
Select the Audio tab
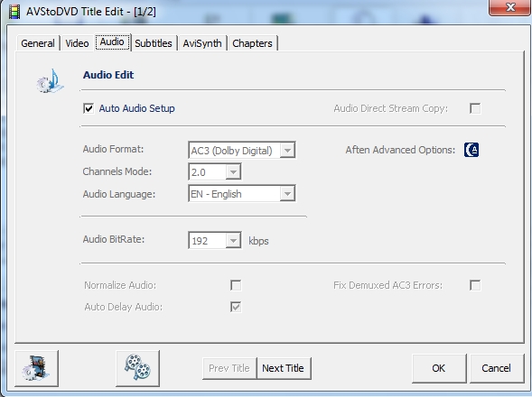point(112,42)
